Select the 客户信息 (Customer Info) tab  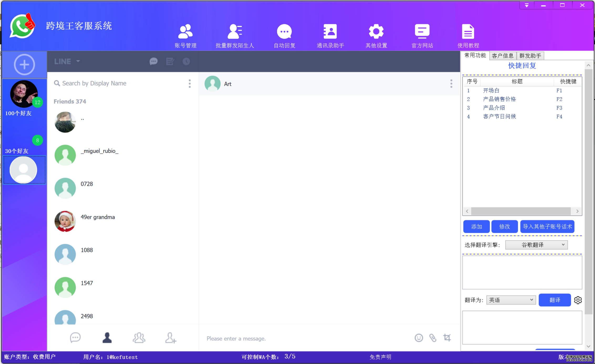click(x=503, y=55)
